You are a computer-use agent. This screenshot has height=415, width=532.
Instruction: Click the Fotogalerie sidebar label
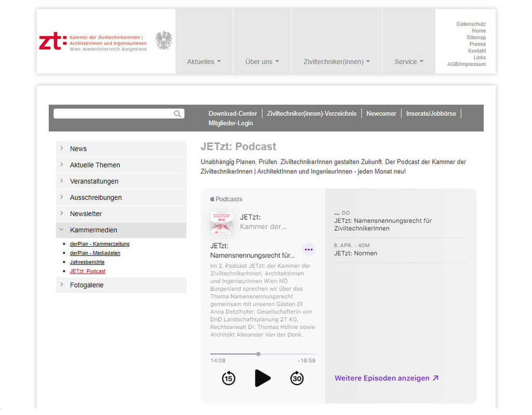(87, 285)
